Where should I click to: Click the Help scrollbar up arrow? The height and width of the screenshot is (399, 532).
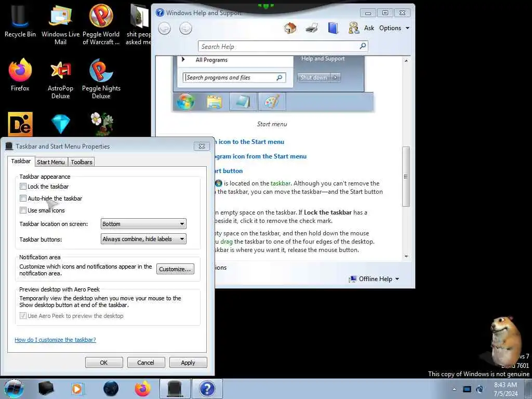click(x=406, y=60)
